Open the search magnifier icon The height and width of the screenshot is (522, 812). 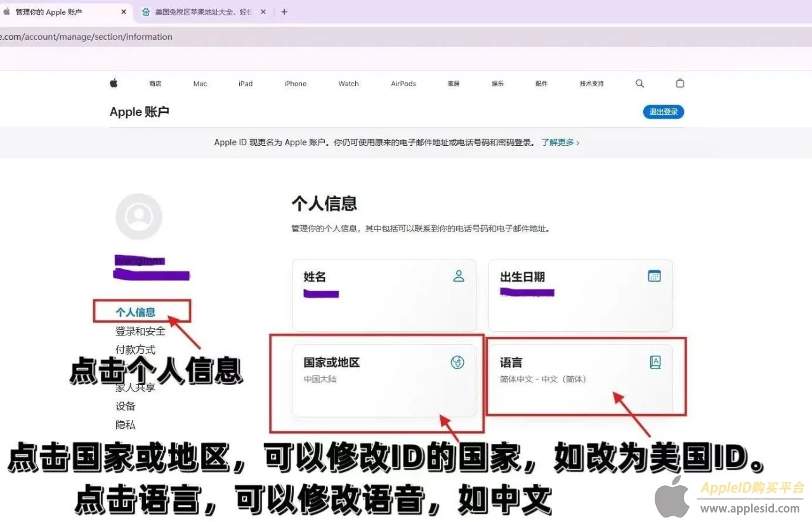tap(639, 83)
